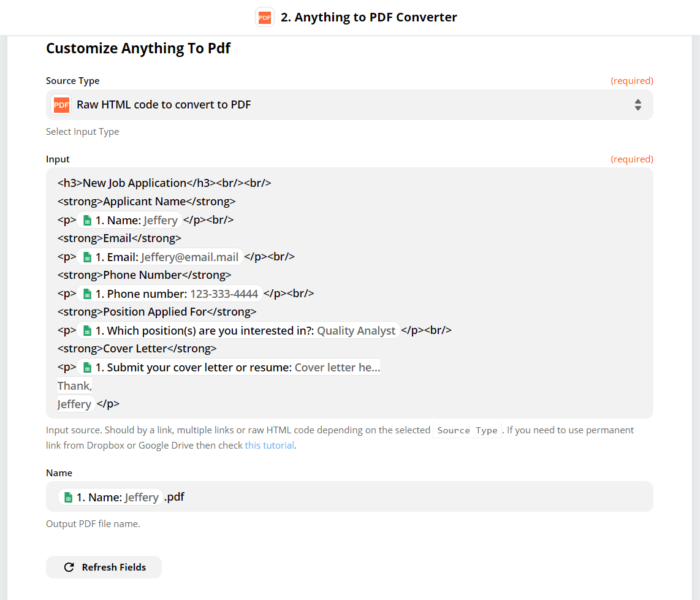The width and height of the screenshot is (700, 600).
Task: Expand the mapped field pill showing Jeffery's name
Action: click(128, 219)
